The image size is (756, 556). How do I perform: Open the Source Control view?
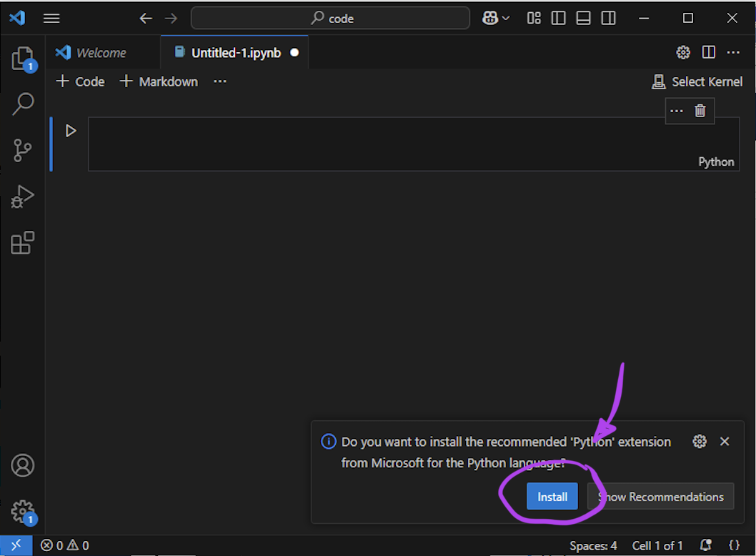23,150
